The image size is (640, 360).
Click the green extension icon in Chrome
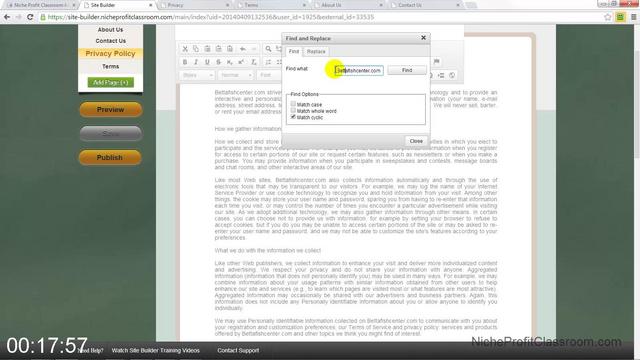tap(620, 17)
